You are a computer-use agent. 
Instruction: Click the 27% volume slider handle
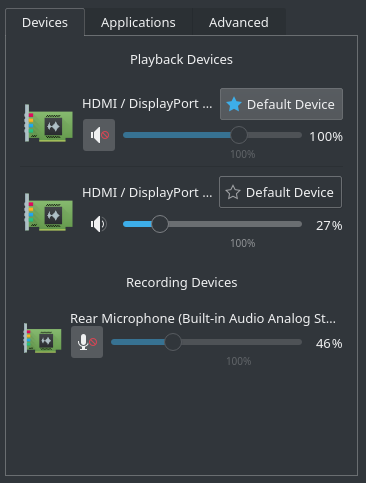click(x=160, y=224)
